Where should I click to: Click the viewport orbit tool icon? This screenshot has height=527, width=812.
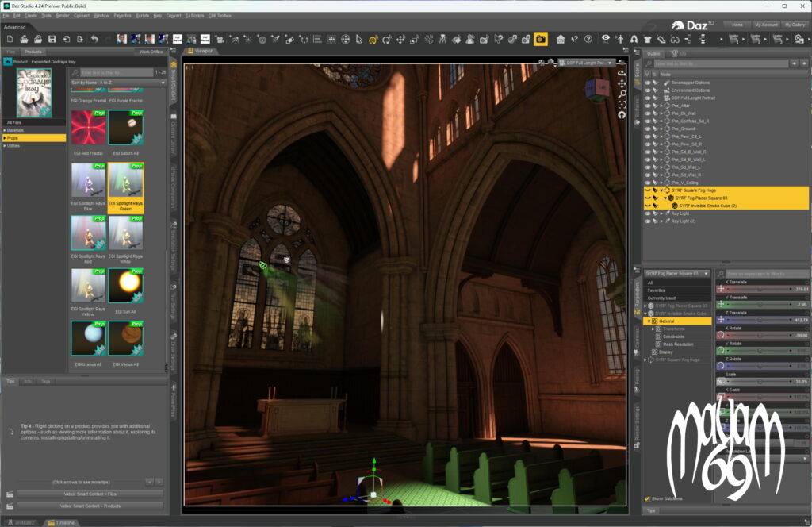pos(622,72)
